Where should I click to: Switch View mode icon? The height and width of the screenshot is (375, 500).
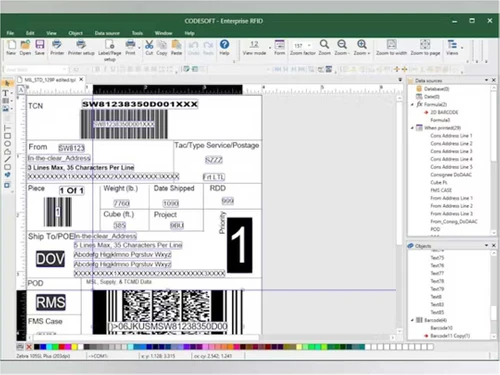pyautogui.click(x=254, y=44)
